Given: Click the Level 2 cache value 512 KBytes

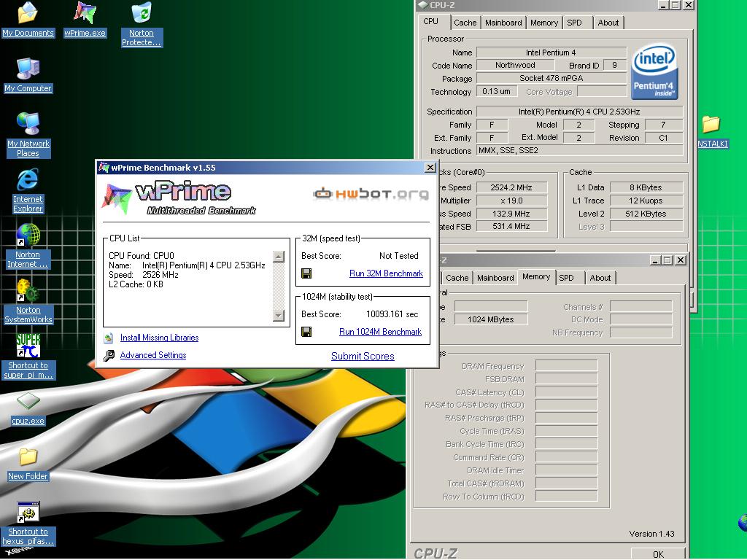Looking at the screenshot, I should [646, 214].
